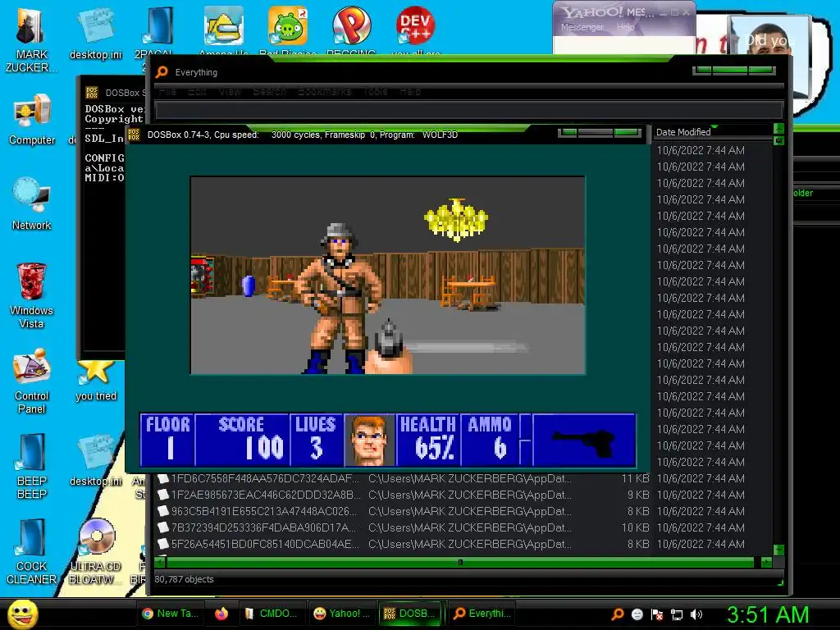Switch to the New Ta... Chrome taskbar button

(171, 614)
